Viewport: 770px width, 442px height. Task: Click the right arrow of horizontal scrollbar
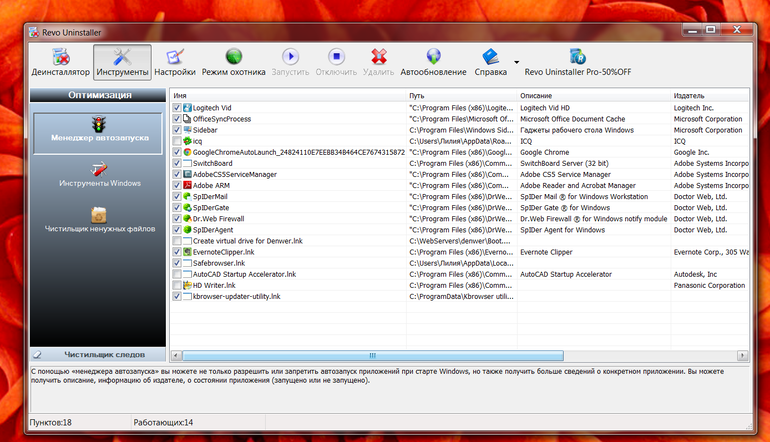tap(742, 355)
